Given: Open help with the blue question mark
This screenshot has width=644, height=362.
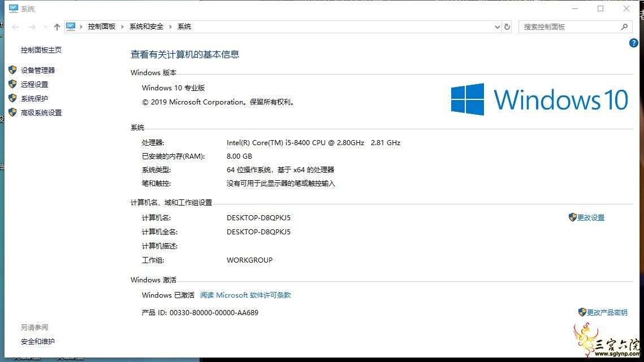Looking at the screenshot, I should [x=633, y=43].
